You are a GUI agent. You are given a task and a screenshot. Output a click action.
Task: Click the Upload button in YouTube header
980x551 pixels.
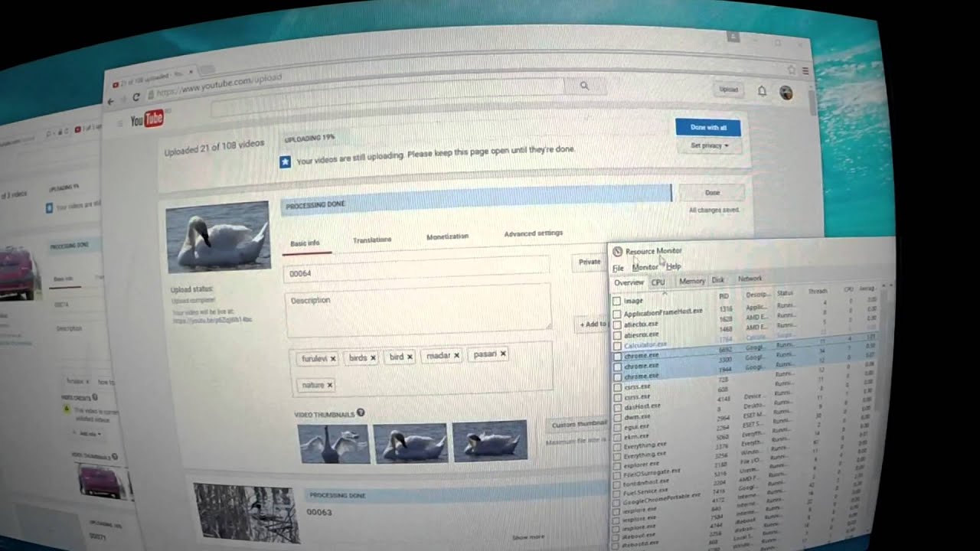(x=729, y=90)
